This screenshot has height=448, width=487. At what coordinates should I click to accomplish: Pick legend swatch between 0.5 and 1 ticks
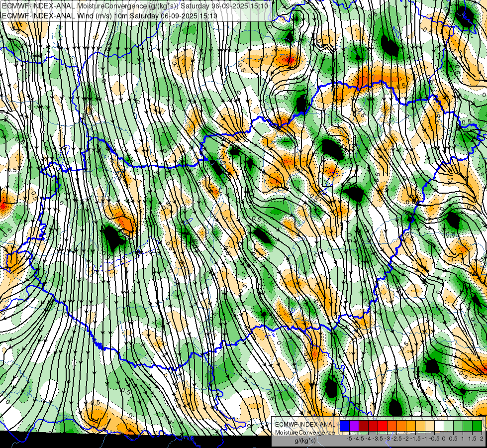click(x=458, y=426)
